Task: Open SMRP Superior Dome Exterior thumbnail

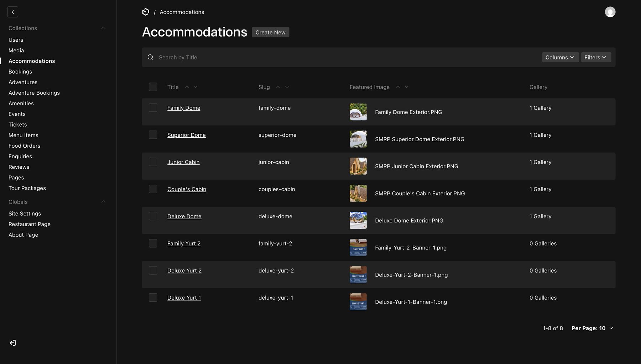Action: [x=358, y=139]
